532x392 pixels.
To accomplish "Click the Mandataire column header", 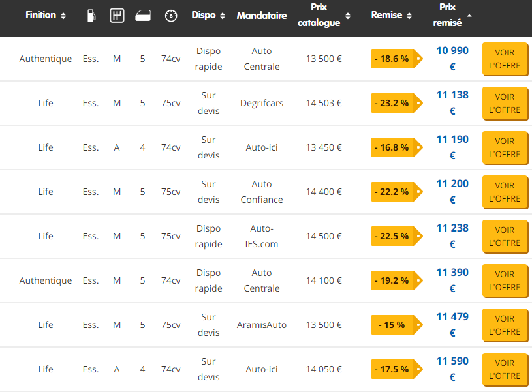I will tap(262, 16).
